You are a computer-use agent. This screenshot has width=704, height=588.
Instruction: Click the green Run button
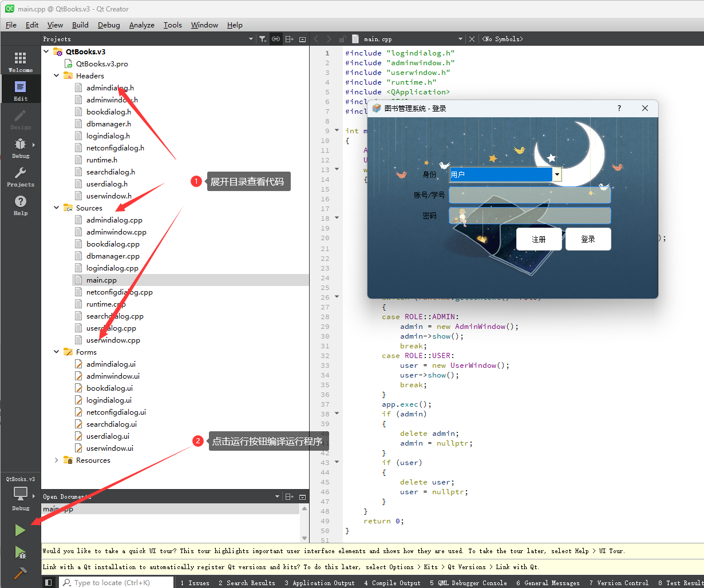pos(20,530)
